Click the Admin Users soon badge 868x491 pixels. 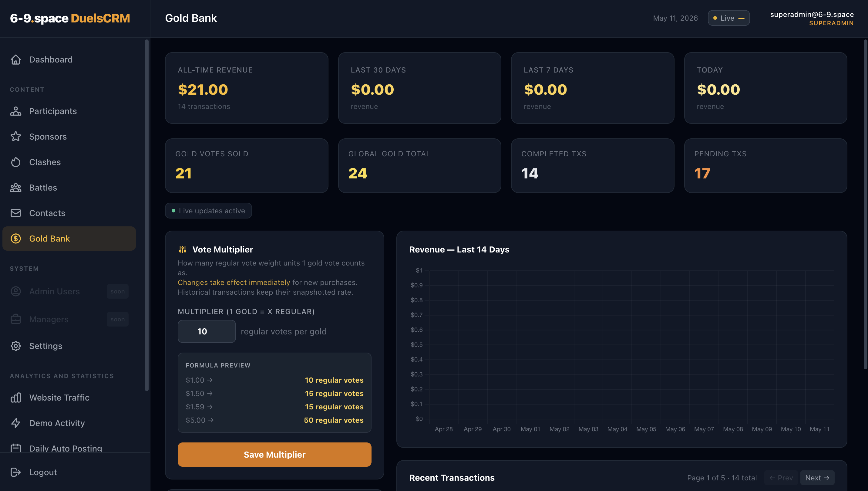click(118, 291)
